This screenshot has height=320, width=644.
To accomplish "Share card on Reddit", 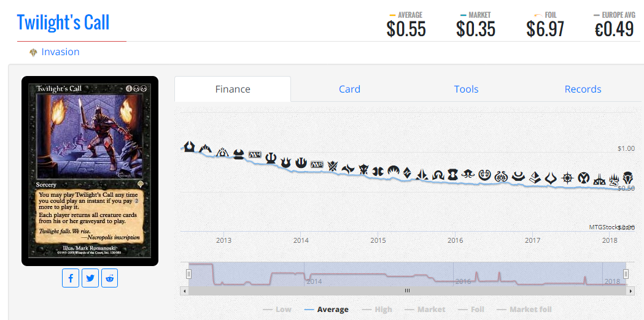I will click(110, 278).
